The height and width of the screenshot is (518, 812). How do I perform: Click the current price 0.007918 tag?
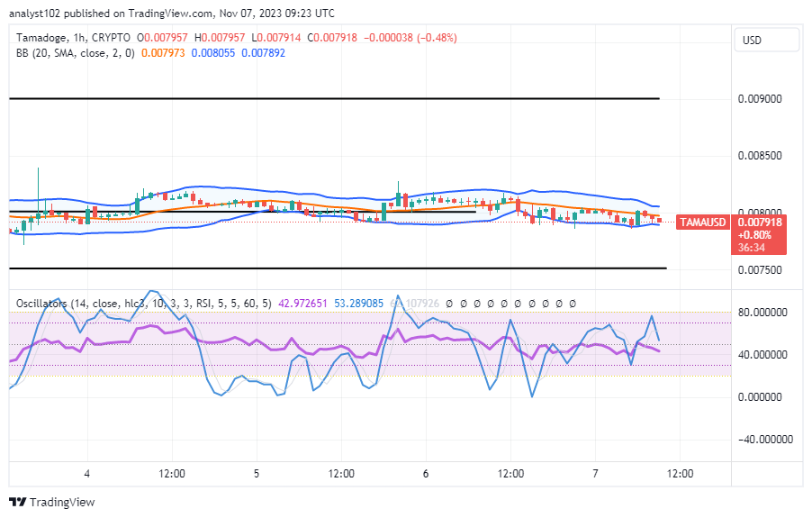[760, 223]
